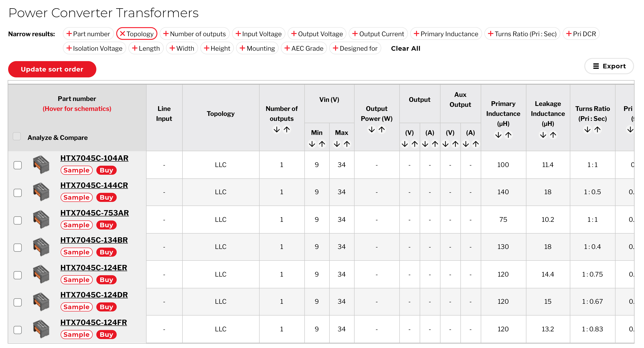Sort Turns Ratio ascending arrow
Image resolution: width=644 pixels, height=348 pixels.
coord(598,130)
